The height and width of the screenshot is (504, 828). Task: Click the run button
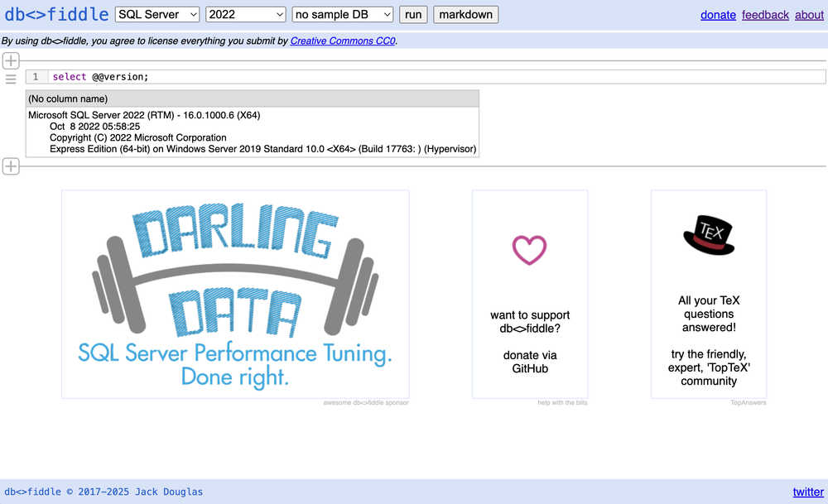coord(413,14)
